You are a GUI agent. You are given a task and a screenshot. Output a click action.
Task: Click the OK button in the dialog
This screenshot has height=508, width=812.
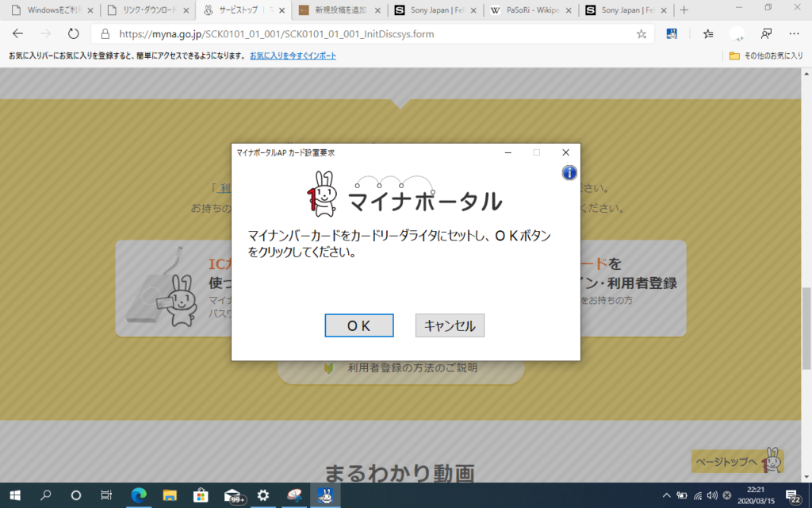point(359,325)
